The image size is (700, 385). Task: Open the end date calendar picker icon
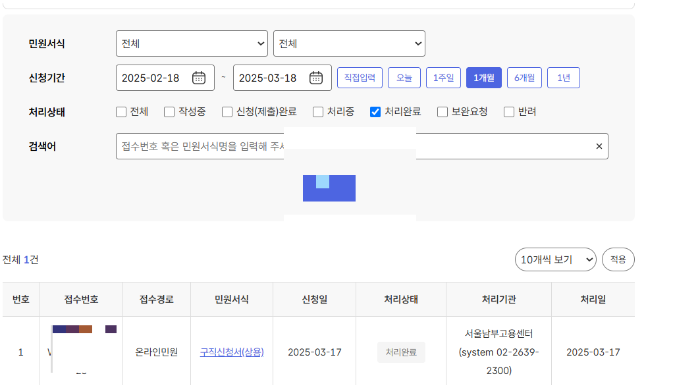pos(316,78)
